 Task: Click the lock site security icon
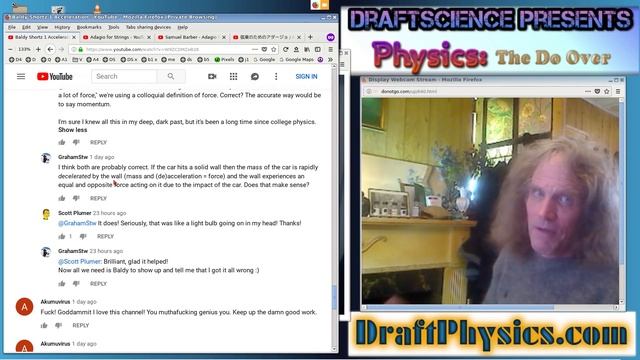pos(81,49)
